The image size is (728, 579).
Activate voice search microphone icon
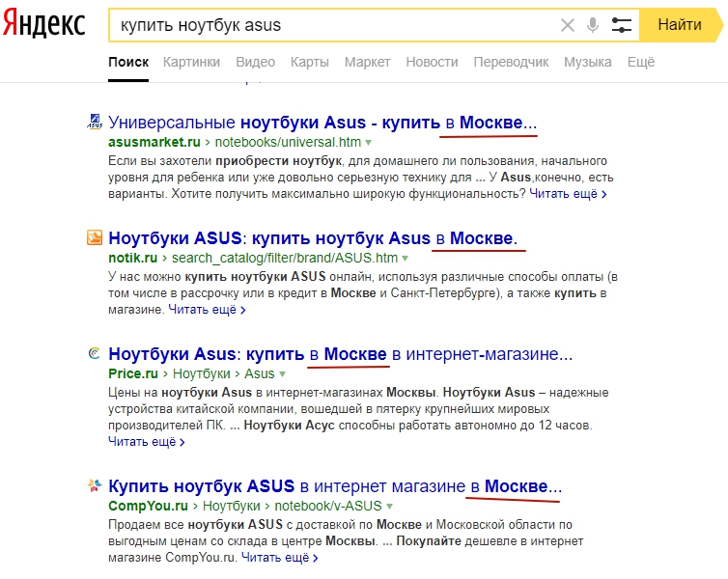[593, 25]
